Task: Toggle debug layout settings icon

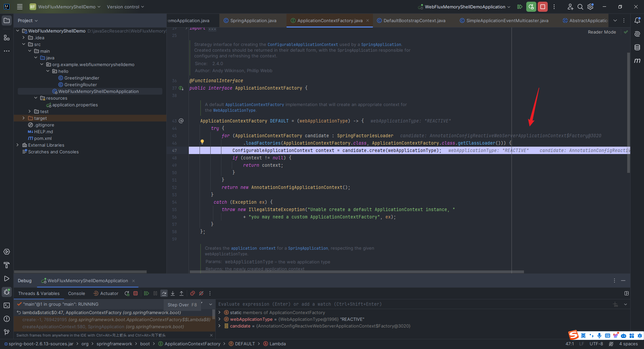Action: point(626,293)
